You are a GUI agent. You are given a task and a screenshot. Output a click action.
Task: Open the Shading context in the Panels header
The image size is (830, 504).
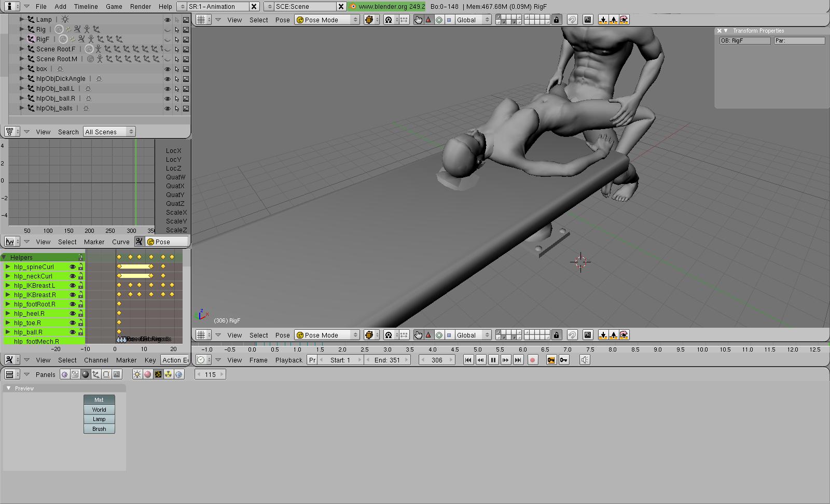coord(86,374)
